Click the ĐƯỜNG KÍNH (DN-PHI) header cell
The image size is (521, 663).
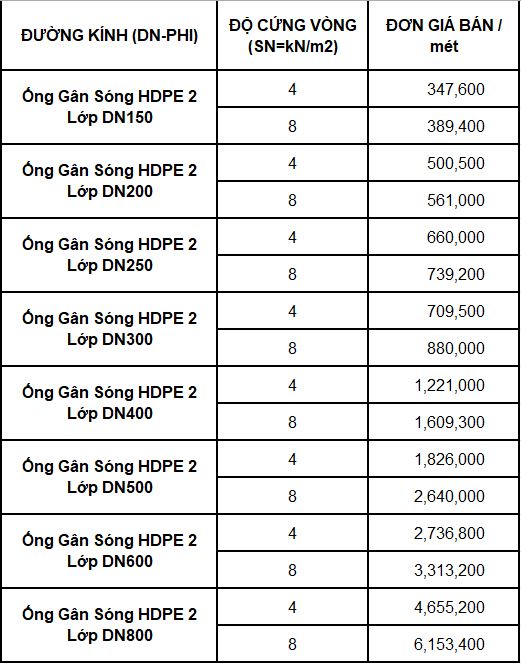point(109,36)
